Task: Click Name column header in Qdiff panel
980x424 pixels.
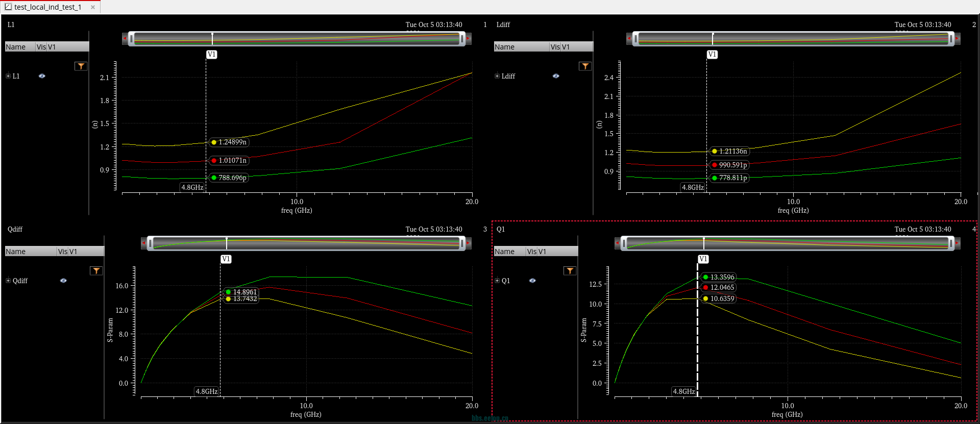Action: tap(31, 252)
